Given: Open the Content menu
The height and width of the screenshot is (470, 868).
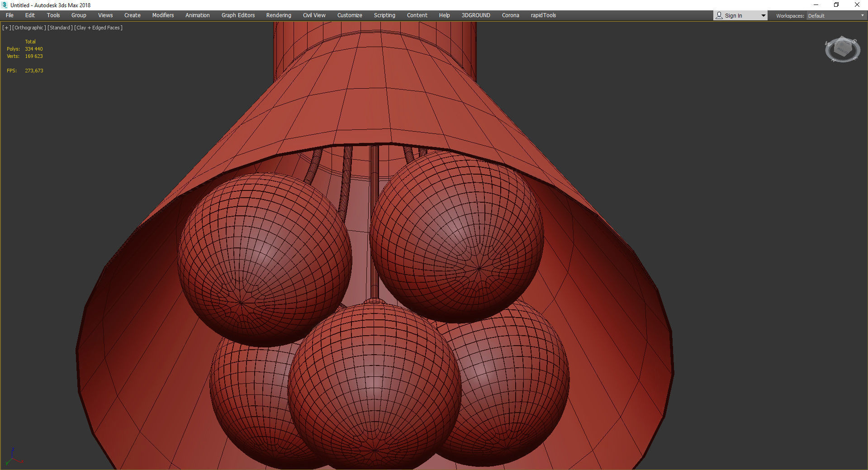Looking at the screenshot, I should coord(417,15).
